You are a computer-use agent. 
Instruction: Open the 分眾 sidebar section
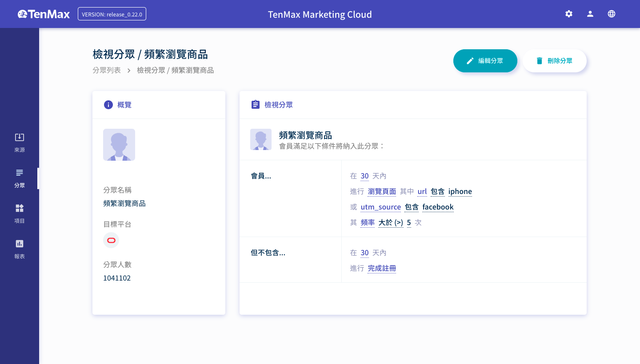(20, 178)
